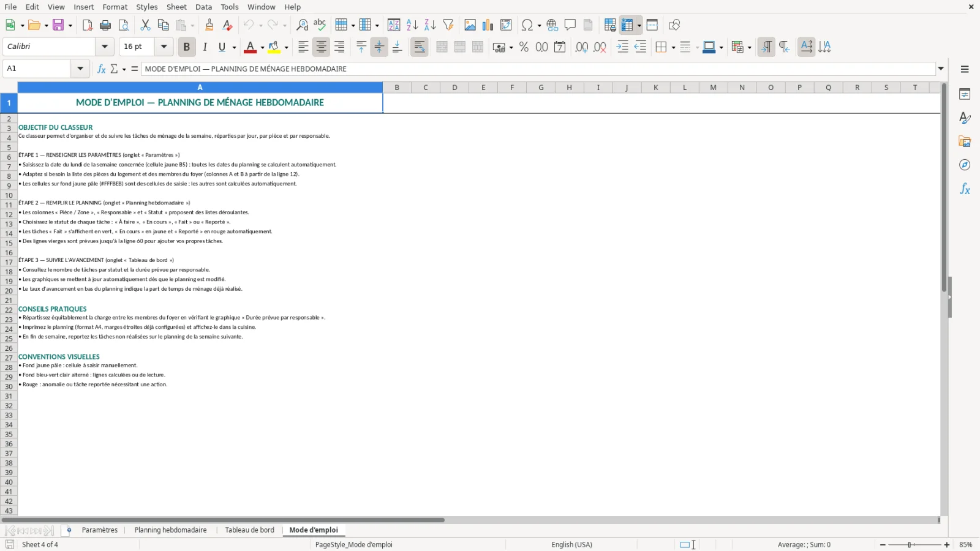Open underline style dropdown arrow
980x551 pixels.
(234, 47)
